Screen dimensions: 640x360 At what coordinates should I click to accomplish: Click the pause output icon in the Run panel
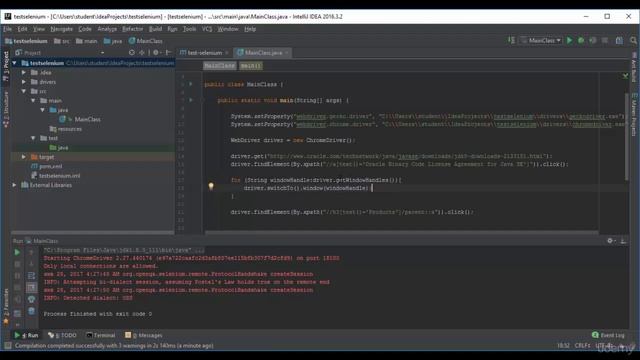[x=17, y=276]
